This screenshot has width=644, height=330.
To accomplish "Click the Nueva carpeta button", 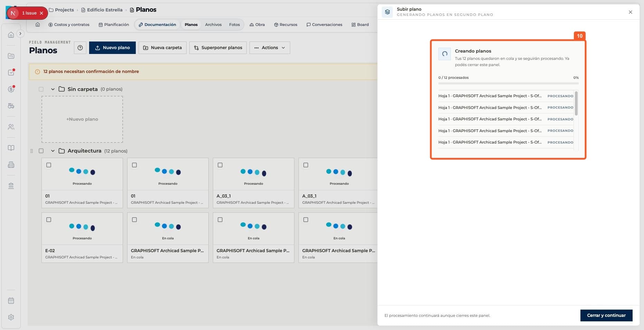I will [162, 48].
